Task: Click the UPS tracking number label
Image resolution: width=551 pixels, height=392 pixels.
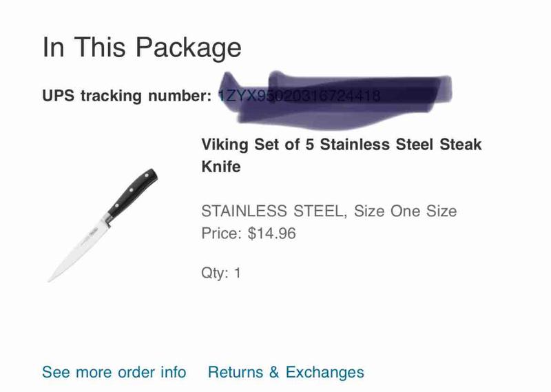Action: (x=127, y=96)
